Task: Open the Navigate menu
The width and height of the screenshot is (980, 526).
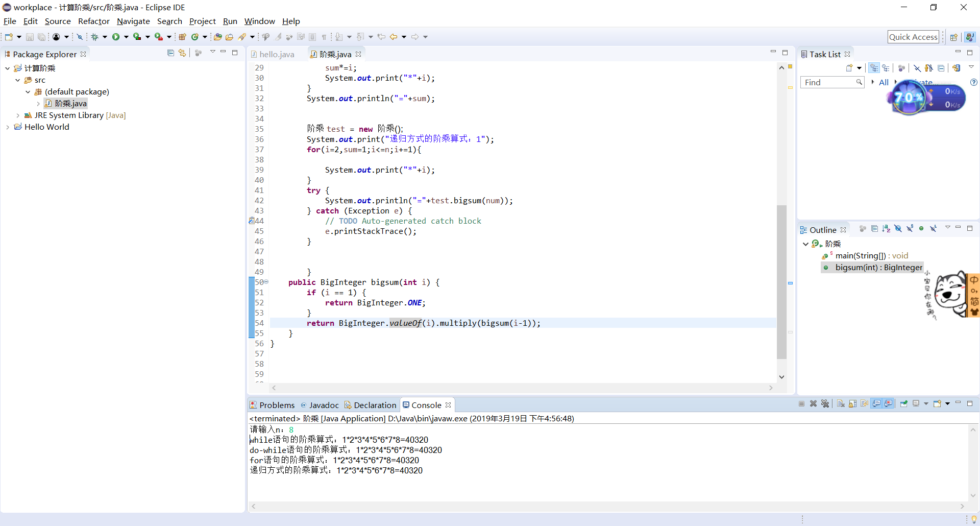Action: point(133,21)
